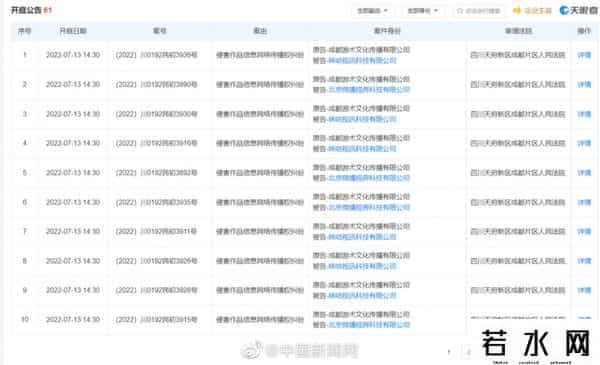Click the hearing date cell in row 2

[x=73, y=85]
